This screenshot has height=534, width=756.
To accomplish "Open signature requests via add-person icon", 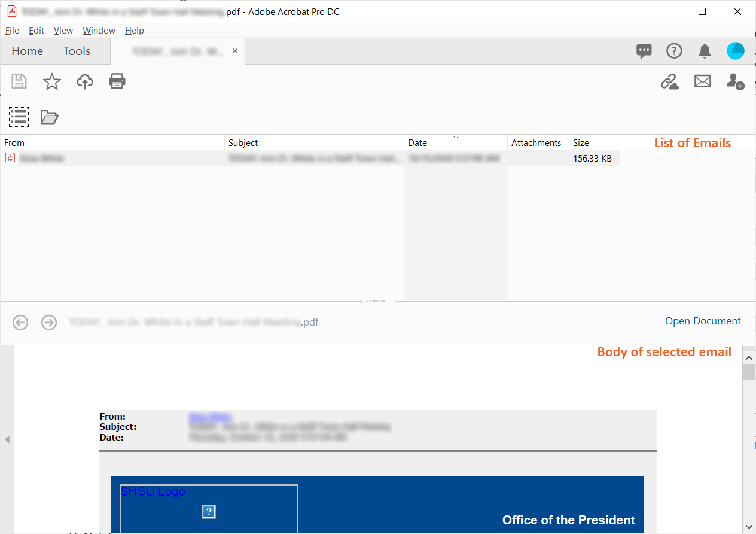I will click(x=735, y=81).
